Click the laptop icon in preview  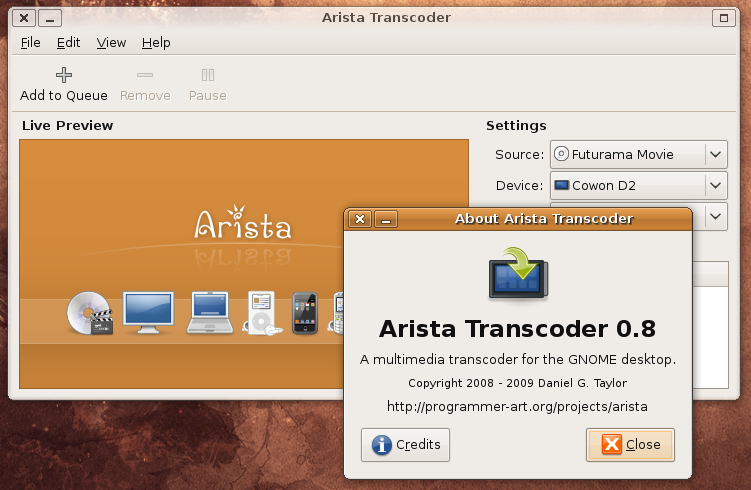coord(209,312)
